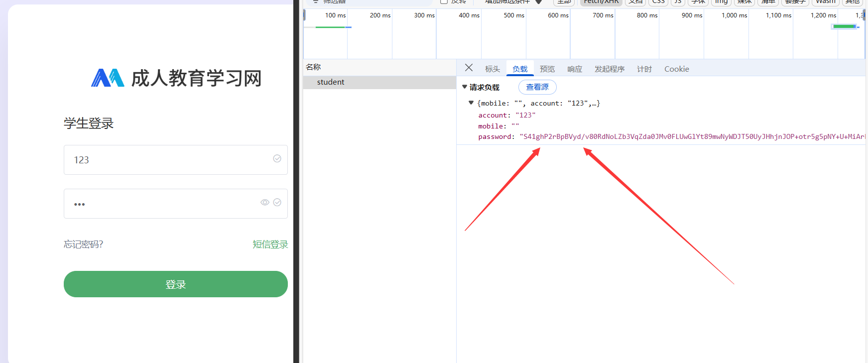Viewport: 868px width, 363px height.
Task: Toggle the 反转 checkbox in the filter bar
Action: [x=444, y=1]
